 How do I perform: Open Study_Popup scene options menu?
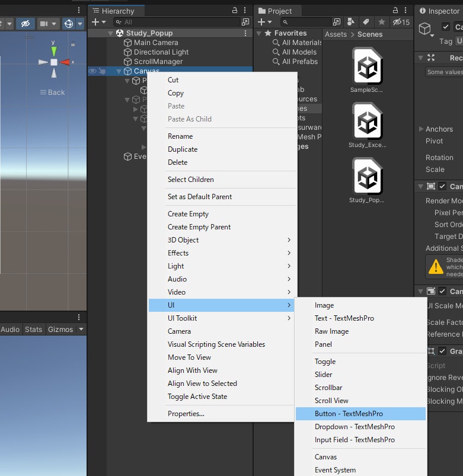tap(245, 33)
